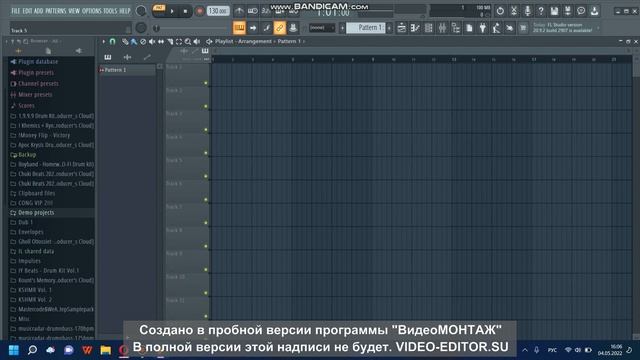The width and height of the screenshot is (640, 360).
Task: Select the pencil draw tool
Action: [x=125, y=41]
